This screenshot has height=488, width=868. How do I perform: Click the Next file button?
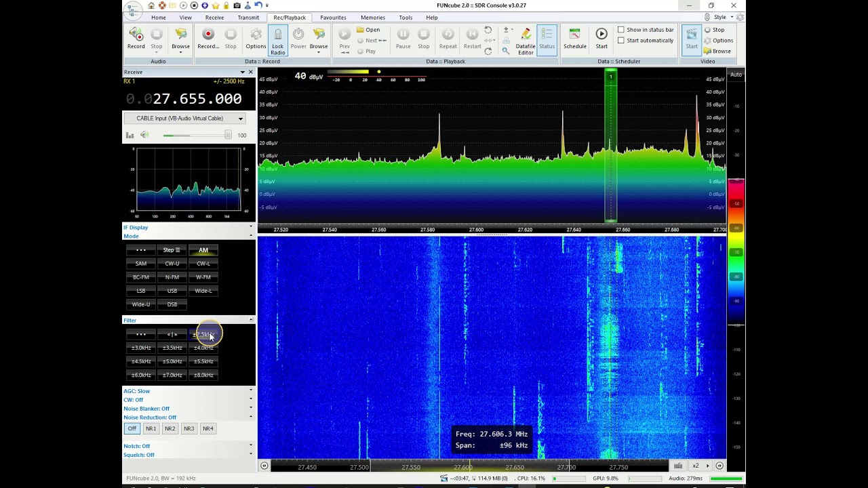[372, 41]
